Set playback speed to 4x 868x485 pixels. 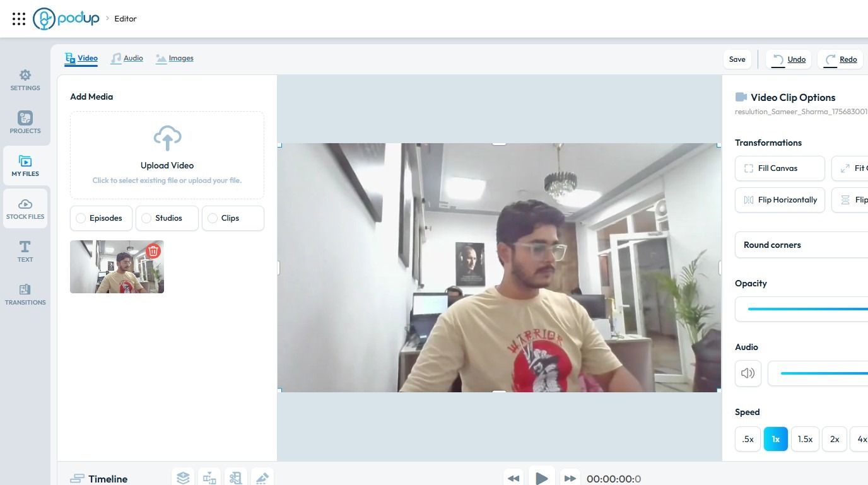point(859,439)
